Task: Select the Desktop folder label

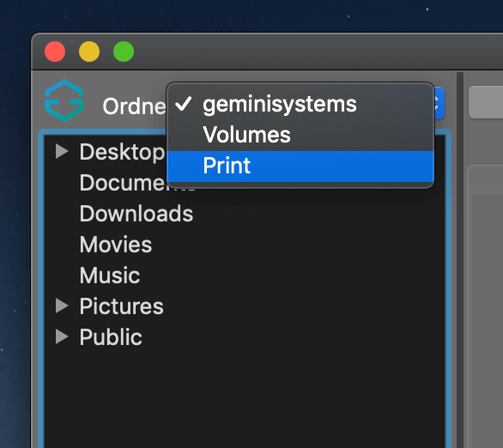Action: tap(122, 152)
